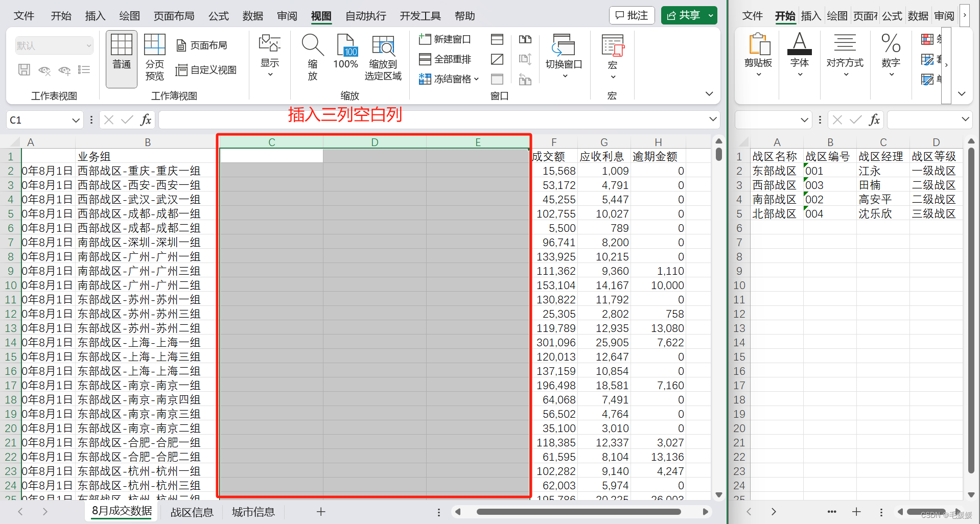
Task: Click the Unhide window icon
Action: (497, 79)
